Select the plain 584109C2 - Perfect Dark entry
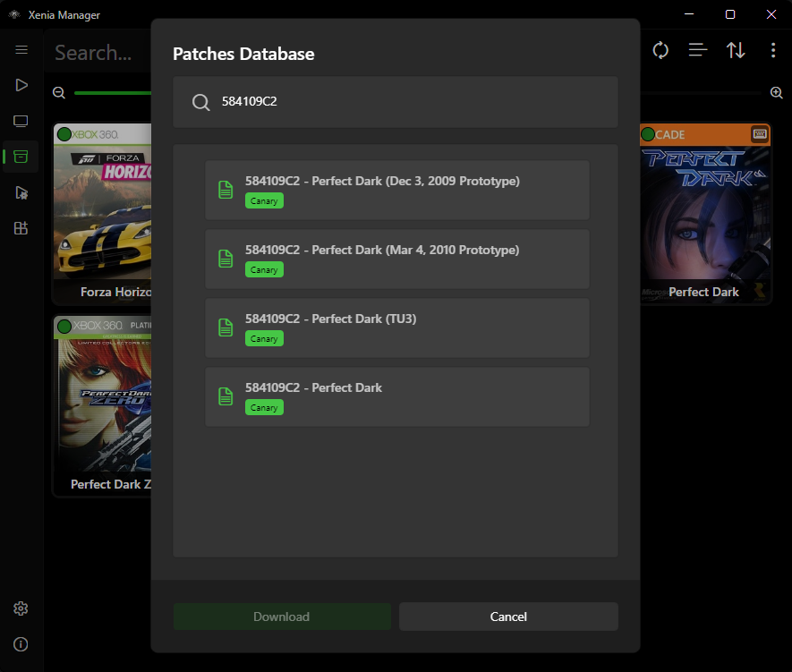The width and height of the screenshot is (792, 672). [397, 396]
